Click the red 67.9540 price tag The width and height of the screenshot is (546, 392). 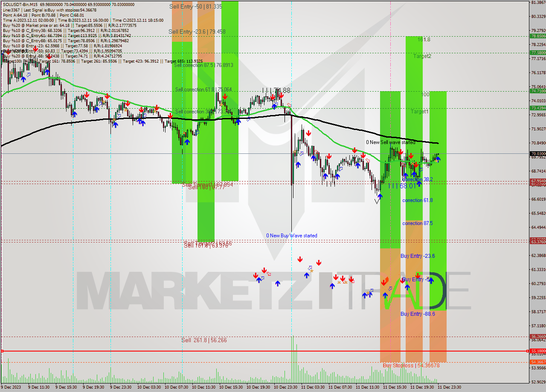537,181
